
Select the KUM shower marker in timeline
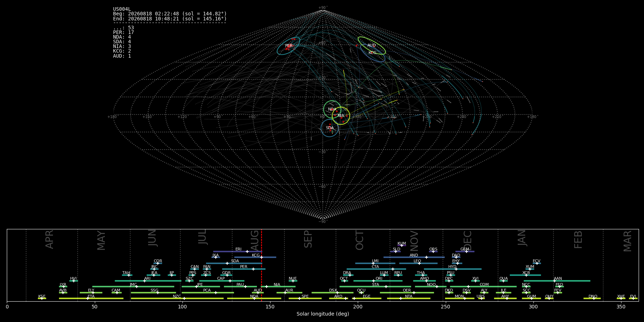[401, 245]
